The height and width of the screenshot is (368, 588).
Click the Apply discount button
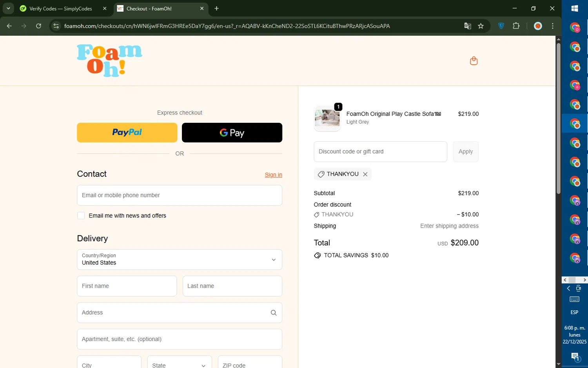point(466,151)
